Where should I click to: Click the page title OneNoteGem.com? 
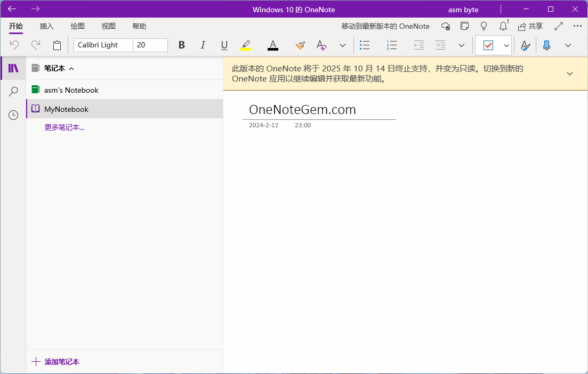point(302,109)
